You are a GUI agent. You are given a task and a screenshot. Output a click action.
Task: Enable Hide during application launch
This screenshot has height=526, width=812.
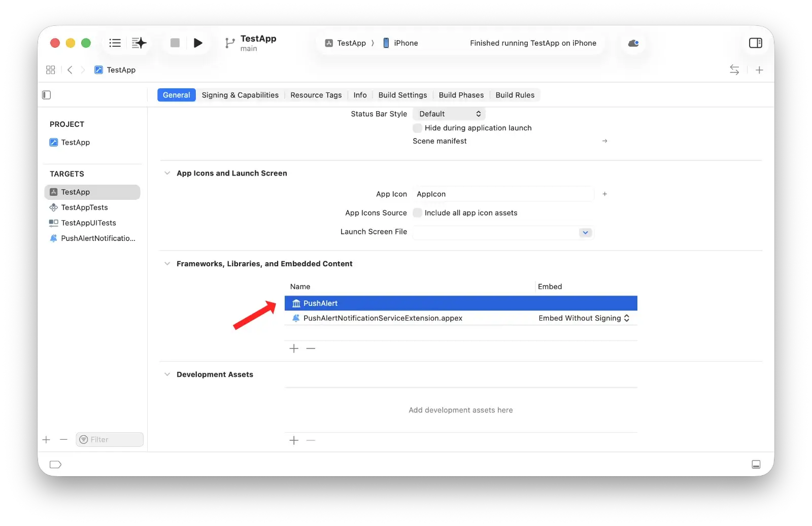pos(418,128)
